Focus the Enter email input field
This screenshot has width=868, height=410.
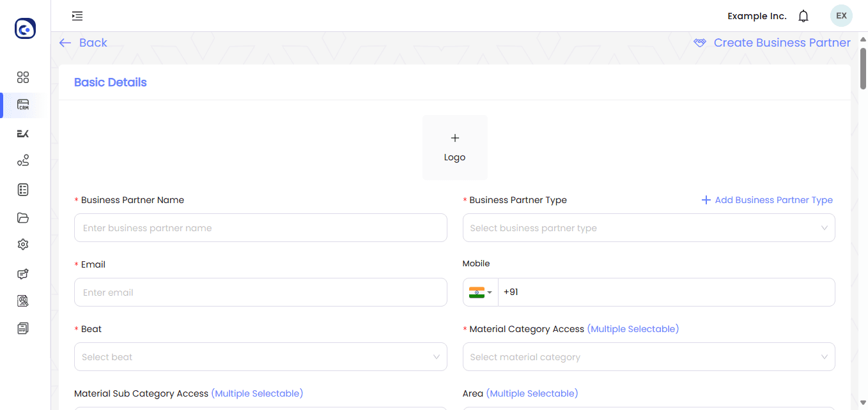[261, 292]
